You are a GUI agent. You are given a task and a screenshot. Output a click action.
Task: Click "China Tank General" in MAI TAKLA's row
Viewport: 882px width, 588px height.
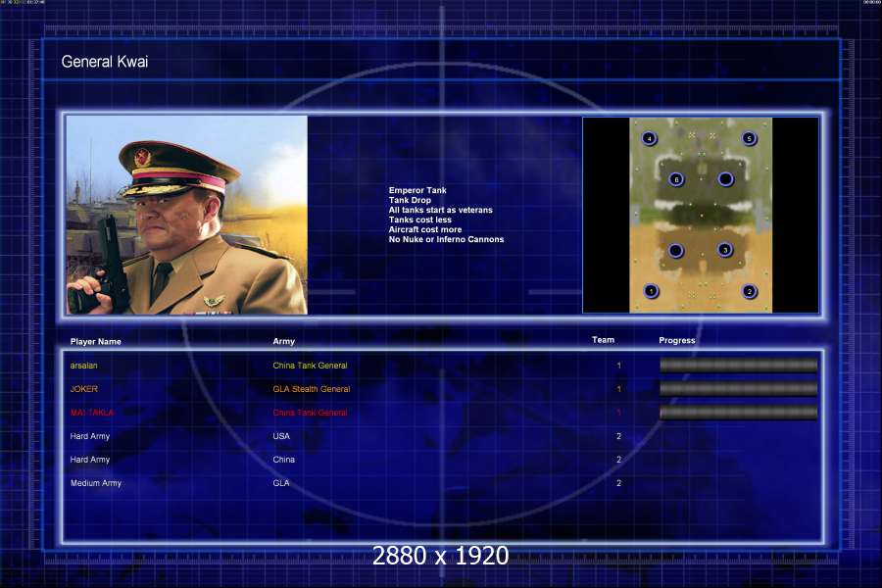(310, 413)
